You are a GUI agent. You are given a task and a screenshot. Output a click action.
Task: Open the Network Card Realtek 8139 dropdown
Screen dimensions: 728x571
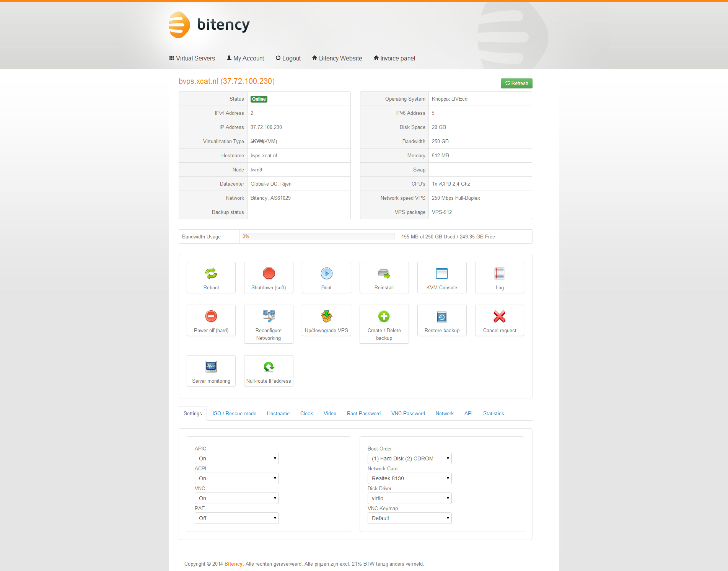pyautogui.click(x=409, y=478)
